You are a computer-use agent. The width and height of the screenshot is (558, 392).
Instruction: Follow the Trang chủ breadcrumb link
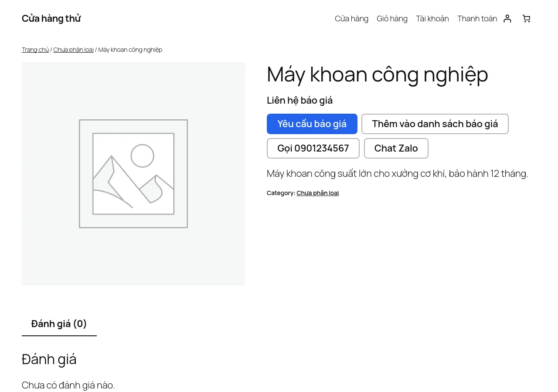35,50
